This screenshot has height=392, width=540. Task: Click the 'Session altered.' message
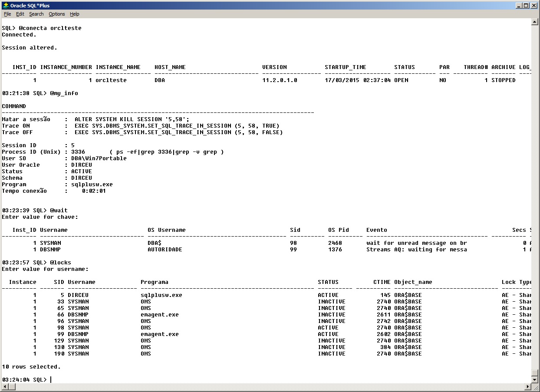coord(30,48)
